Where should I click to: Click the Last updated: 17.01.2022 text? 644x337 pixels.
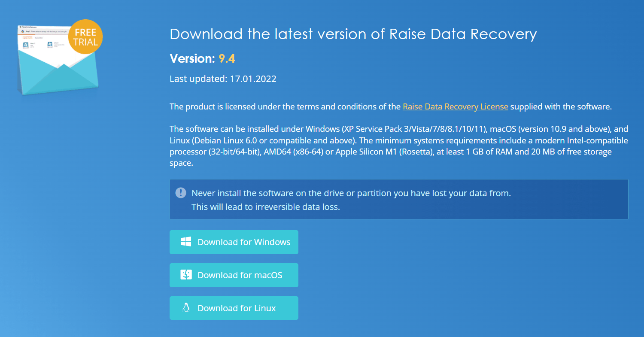(223, 79)
